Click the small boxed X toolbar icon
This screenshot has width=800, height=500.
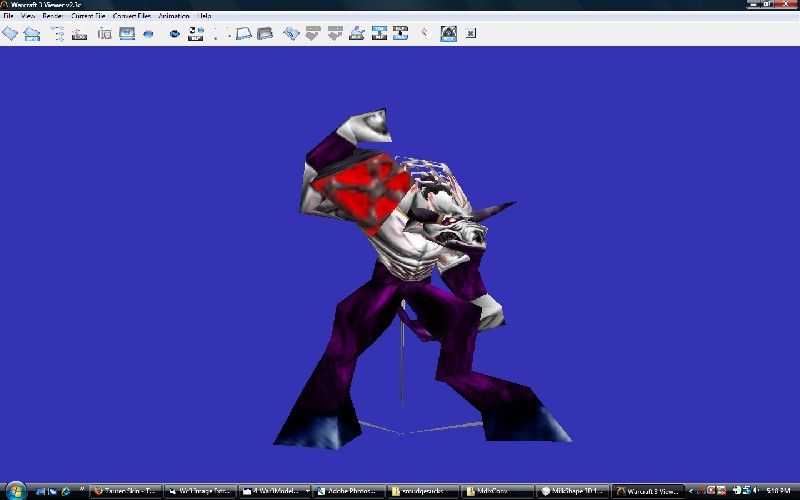471,34
